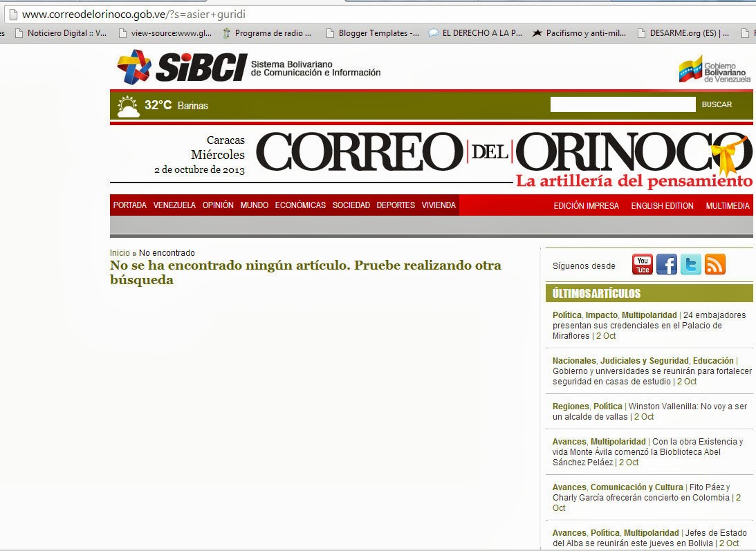Screen dimensions: 756x551
Task: Open the Educación category link
Action: point(713,361)
